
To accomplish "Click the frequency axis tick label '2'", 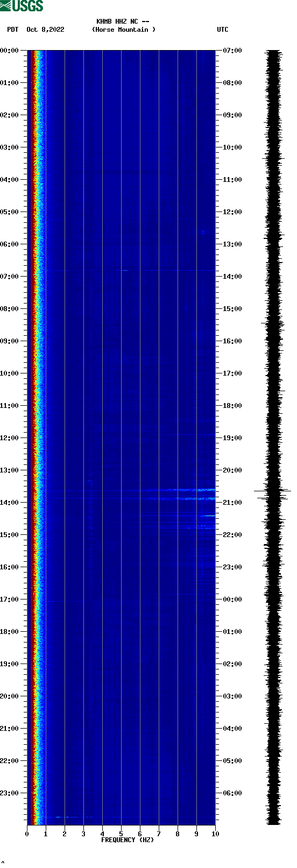I will coord(65,834).
